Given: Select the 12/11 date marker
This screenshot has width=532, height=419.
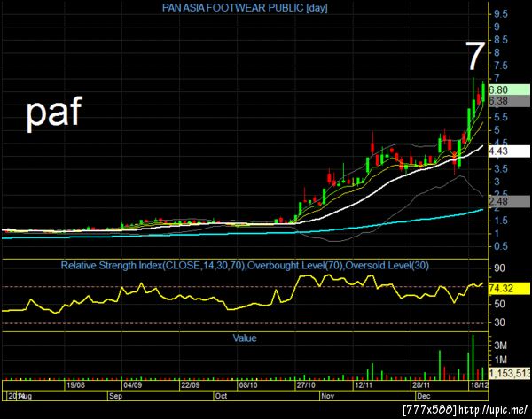Looking at the screenshot, I should [x=364, y=385].
